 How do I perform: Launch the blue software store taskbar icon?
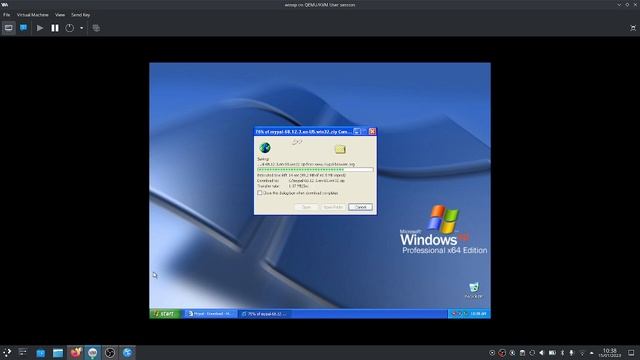pyautogui.click(x=40, y=353)
